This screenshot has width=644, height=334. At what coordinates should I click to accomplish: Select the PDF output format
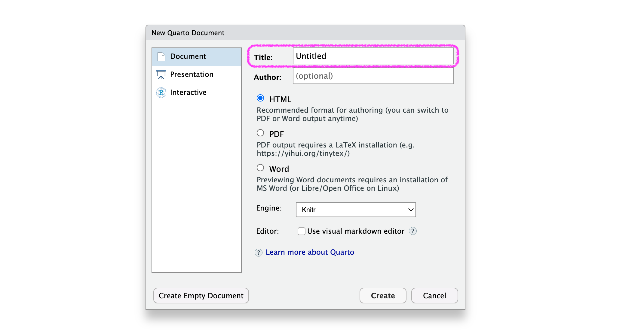tap(260, 133)
